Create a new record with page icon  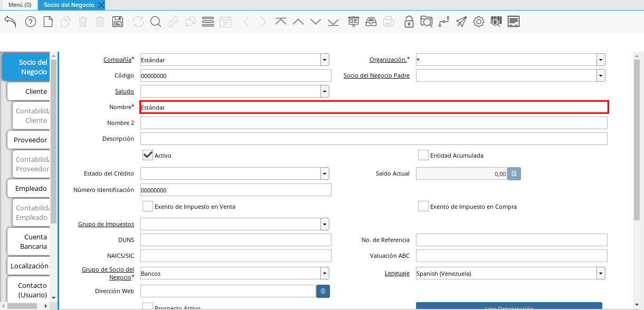click(x=48, y=22)
